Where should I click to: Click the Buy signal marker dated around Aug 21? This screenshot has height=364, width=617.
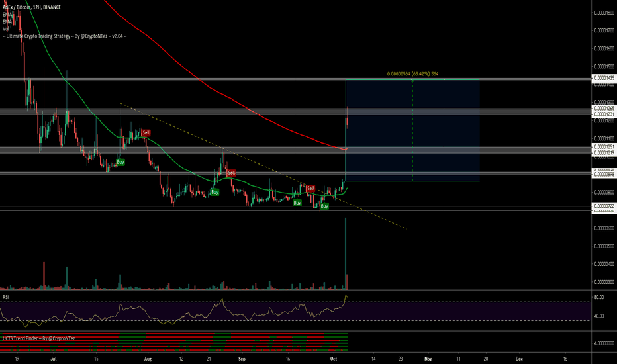[215, 192]
